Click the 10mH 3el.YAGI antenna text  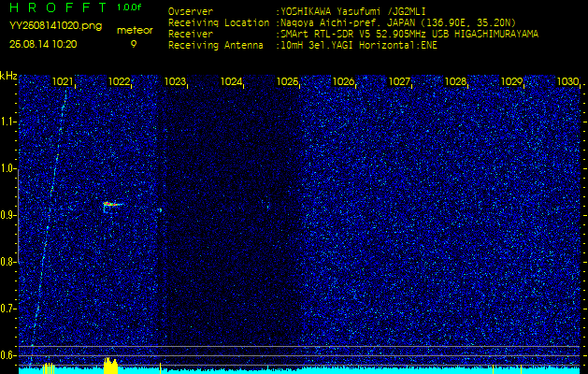tap(358, 46)
